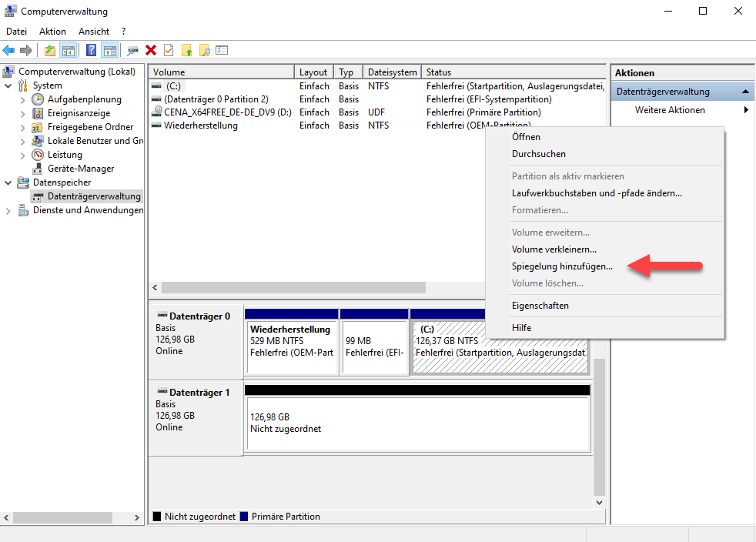Click the red X delete icon
Screen dimensions: 756x542
click(x=151, y=50)
